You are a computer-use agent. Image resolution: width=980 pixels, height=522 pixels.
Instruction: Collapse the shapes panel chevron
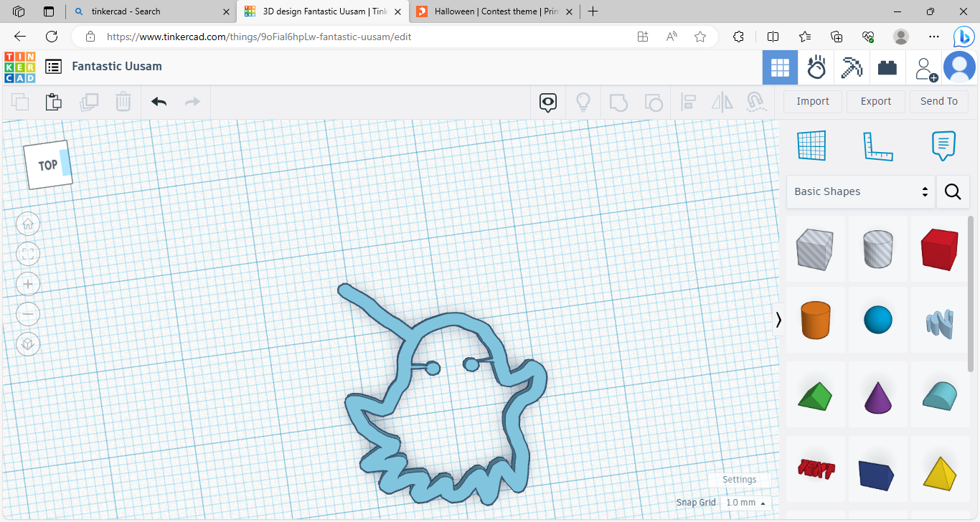tap(778, 320)
